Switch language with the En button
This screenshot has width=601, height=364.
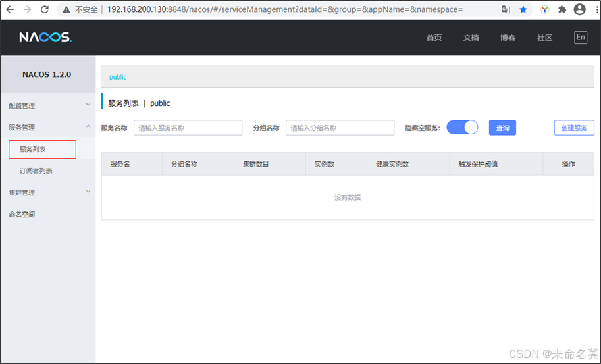coord(581,37)
